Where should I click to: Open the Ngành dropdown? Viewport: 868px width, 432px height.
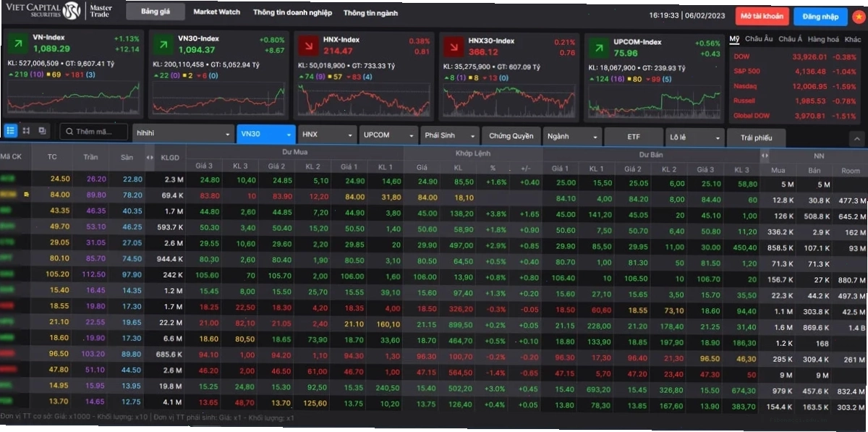point(573,136)
